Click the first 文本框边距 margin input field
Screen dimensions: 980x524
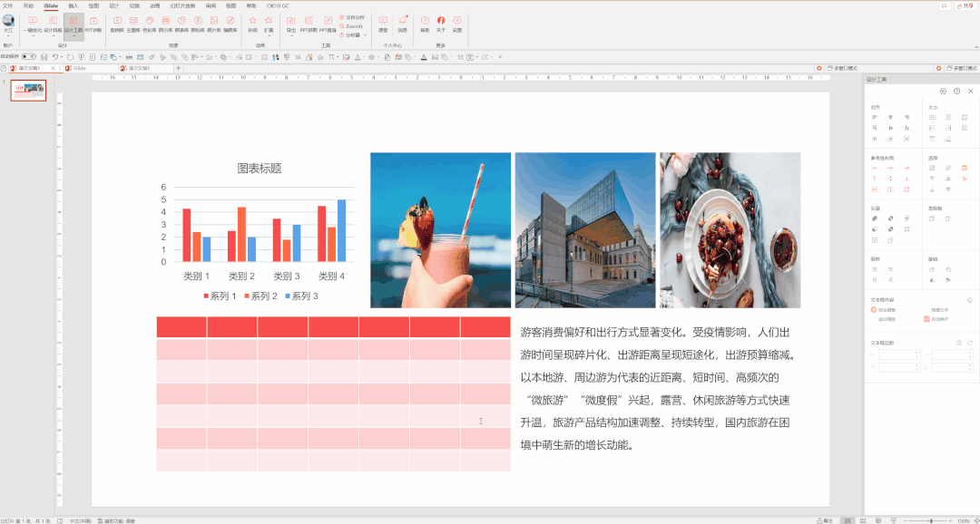[x=898, y=354]
